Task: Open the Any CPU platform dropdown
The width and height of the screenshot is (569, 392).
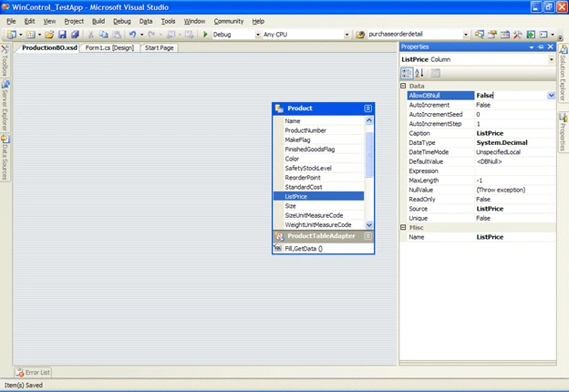Action: pos(347,35)
